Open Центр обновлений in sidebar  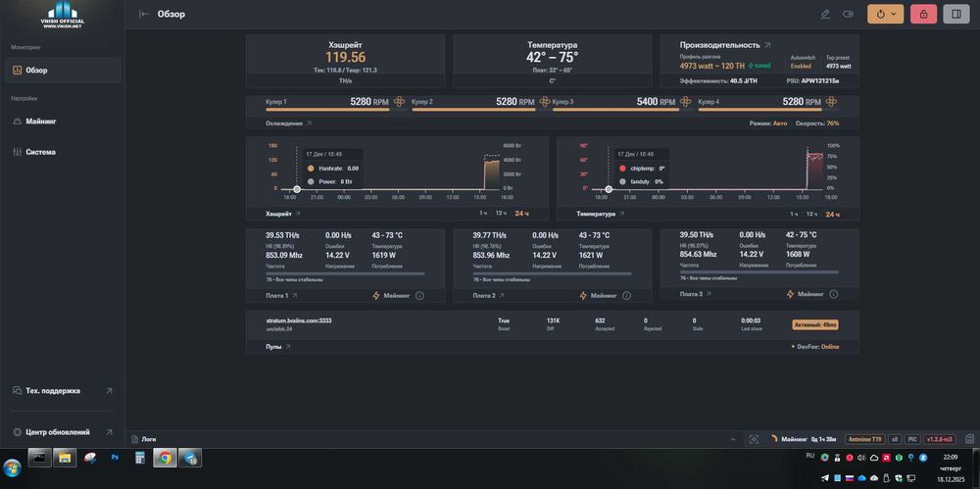63,432
